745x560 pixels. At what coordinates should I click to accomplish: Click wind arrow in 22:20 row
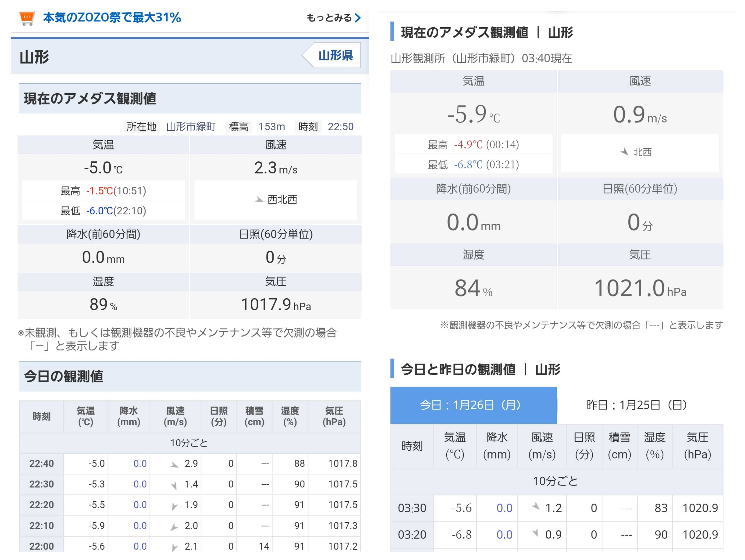tap(174, 506)
